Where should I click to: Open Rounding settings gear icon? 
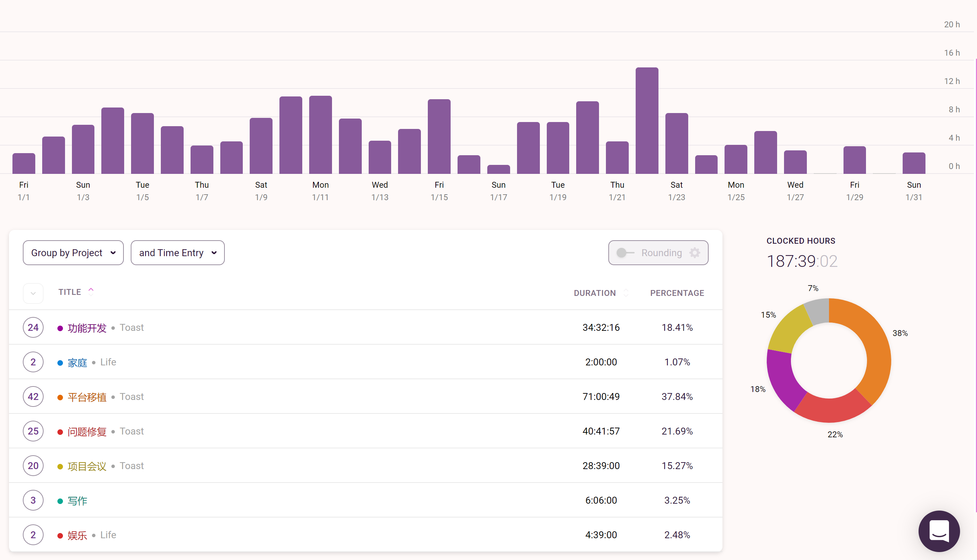tap(694, 253)
